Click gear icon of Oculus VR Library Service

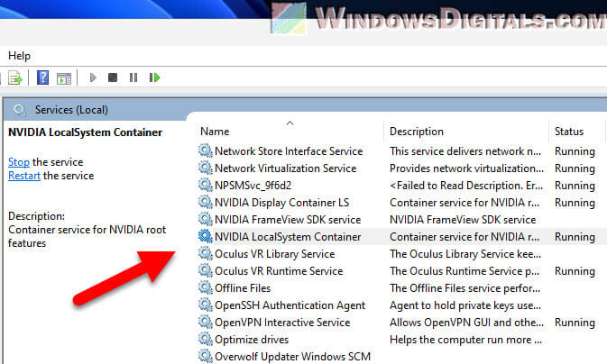205,254
